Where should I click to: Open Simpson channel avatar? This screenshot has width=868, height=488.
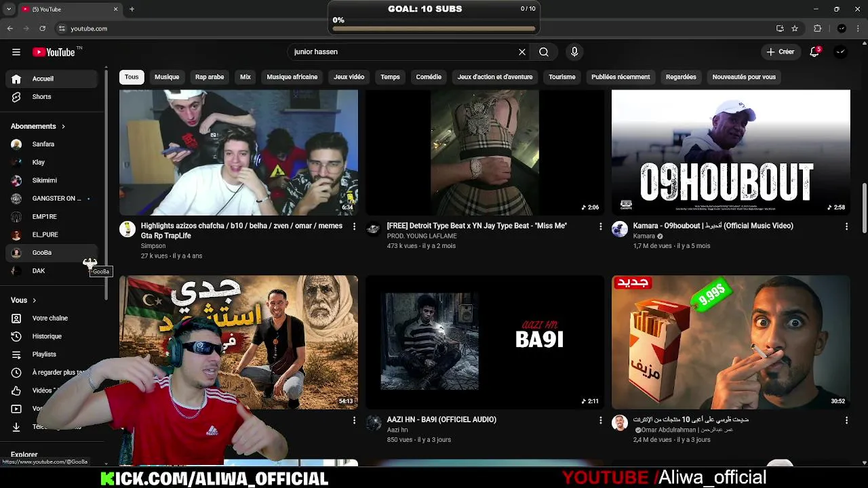click(127, 229)
